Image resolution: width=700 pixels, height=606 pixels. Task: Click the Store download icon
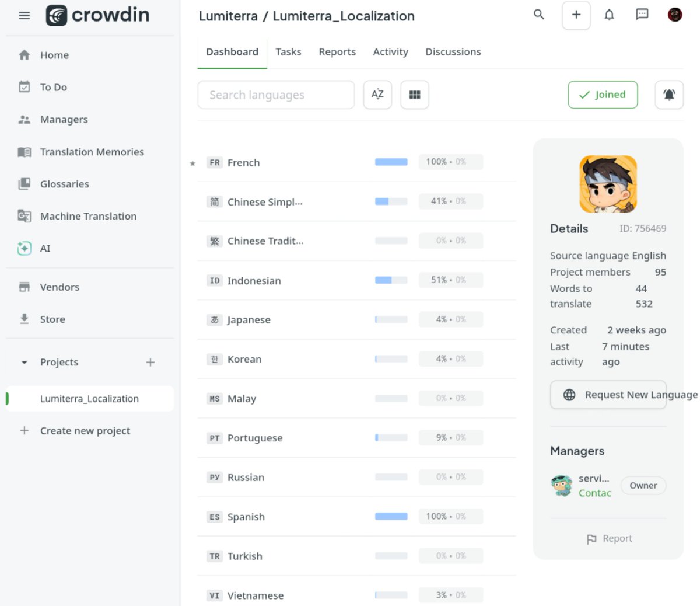pyautogui.click(x=24, y=319)
